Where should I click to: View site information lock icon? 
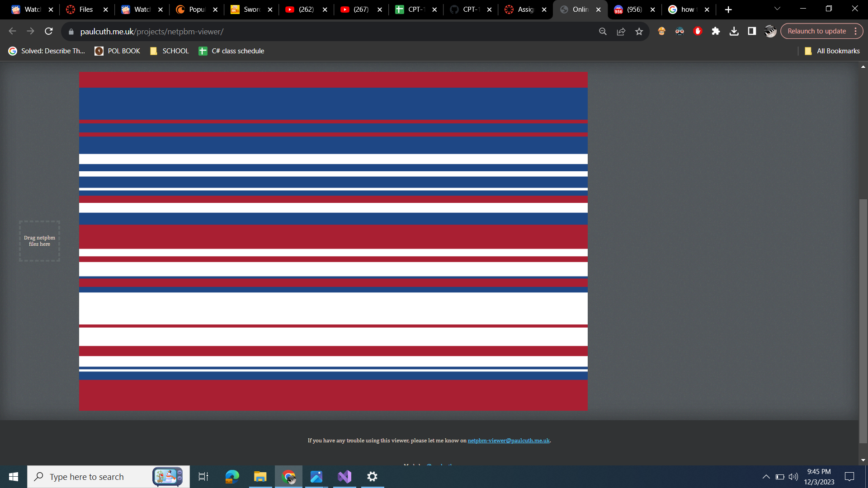[x=71, y=32]
